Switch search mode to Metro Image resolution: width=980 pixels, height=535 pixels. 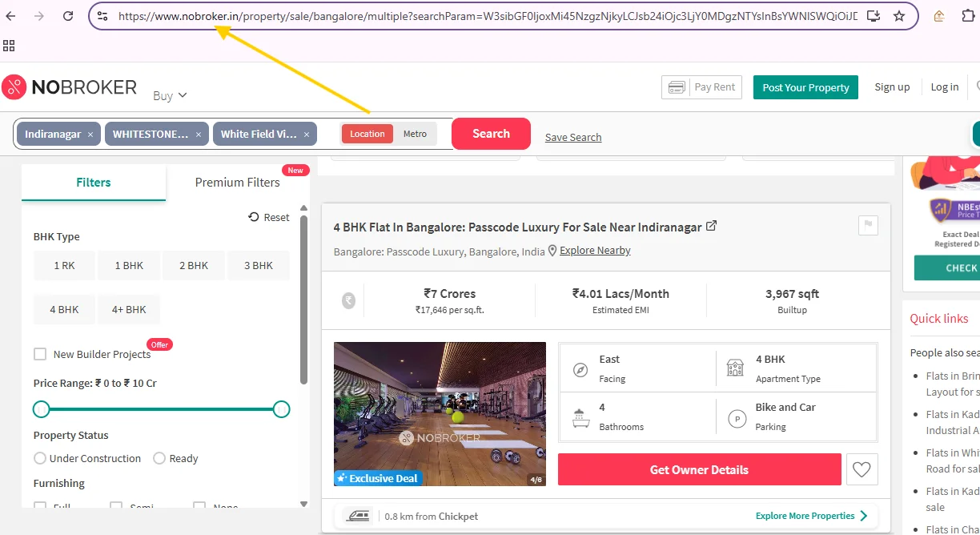pyautogui.click(x=415, y=134)
